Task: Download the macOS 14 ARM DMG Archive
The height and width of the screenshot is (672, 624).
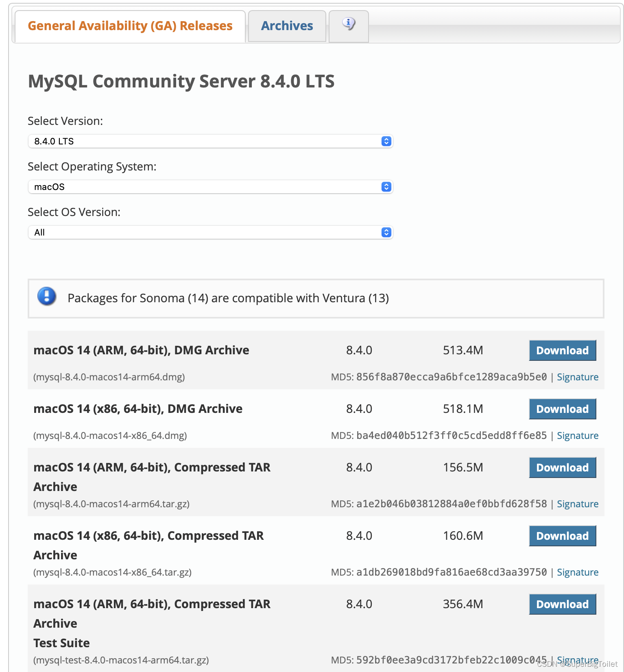Action: (x=563, y=350)
